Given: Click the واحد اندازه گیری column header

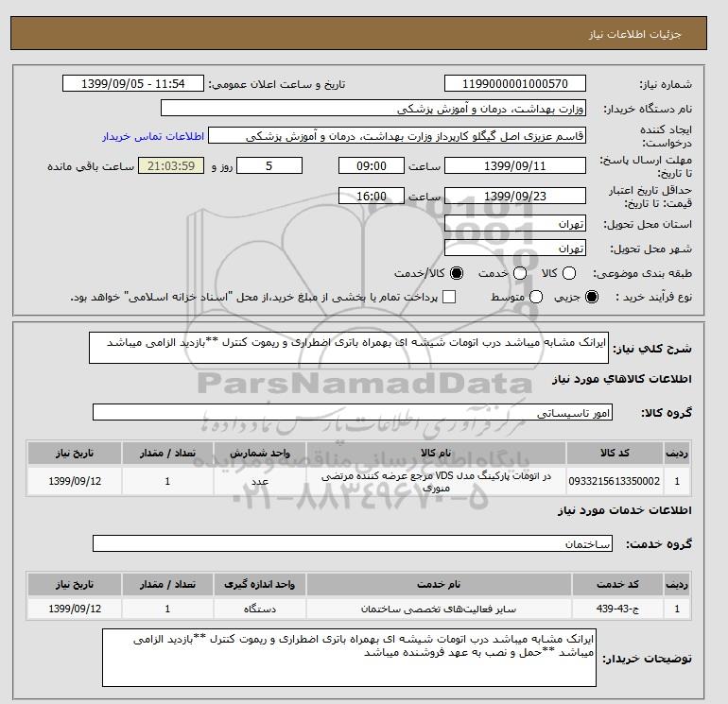Looking at the screenshot, I should [x=260, y=584].
